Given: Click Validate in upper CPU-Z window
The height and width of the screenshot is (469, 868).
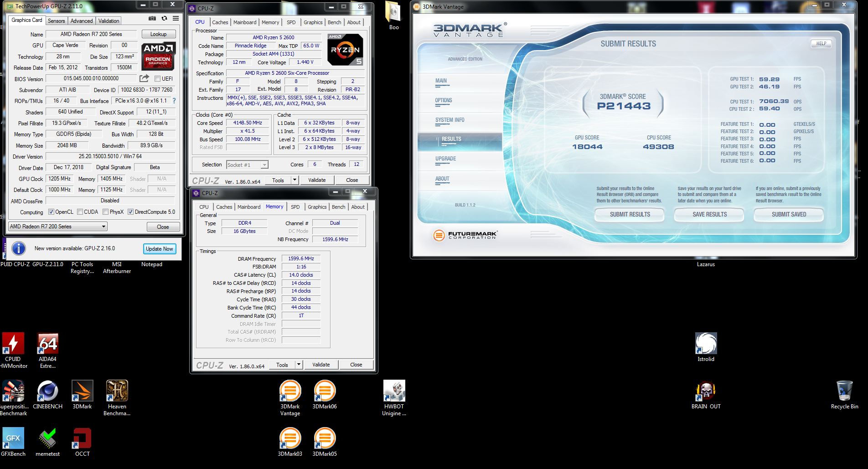Looking at the screenshot, I should (317, 180).
